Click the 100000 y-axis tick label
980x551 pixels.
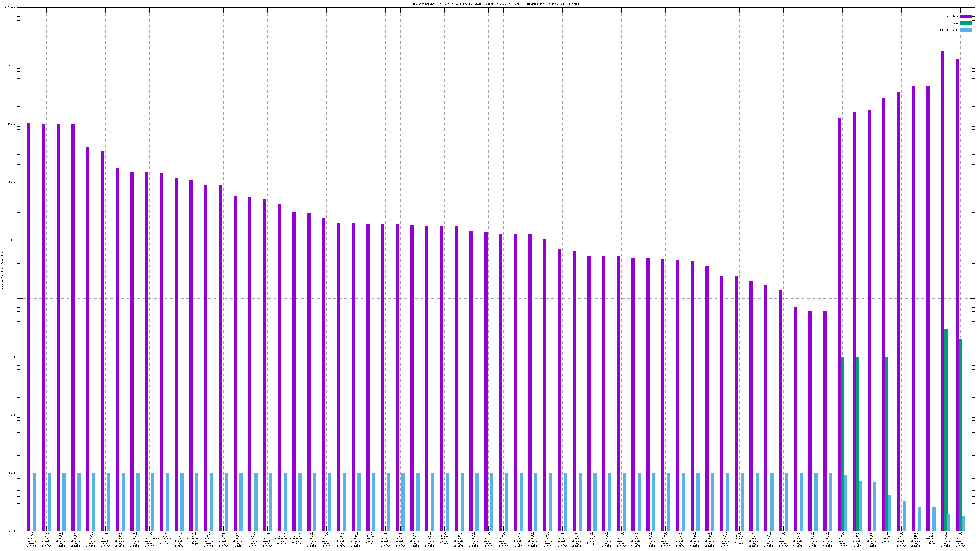(11, 66)
